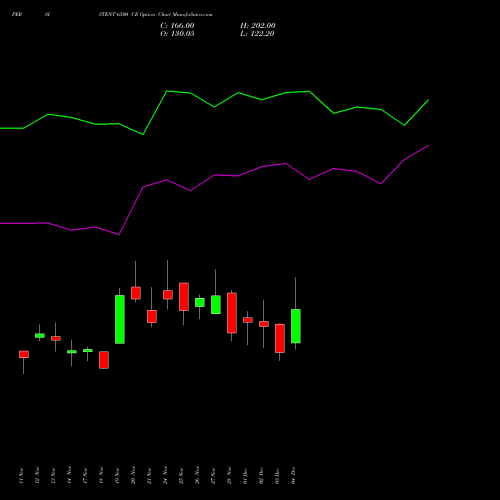Image resolution: width=500 pixels, height=500 pixels.
Task: Click the small red candle above 13 Nov
Action: (56, 338)
